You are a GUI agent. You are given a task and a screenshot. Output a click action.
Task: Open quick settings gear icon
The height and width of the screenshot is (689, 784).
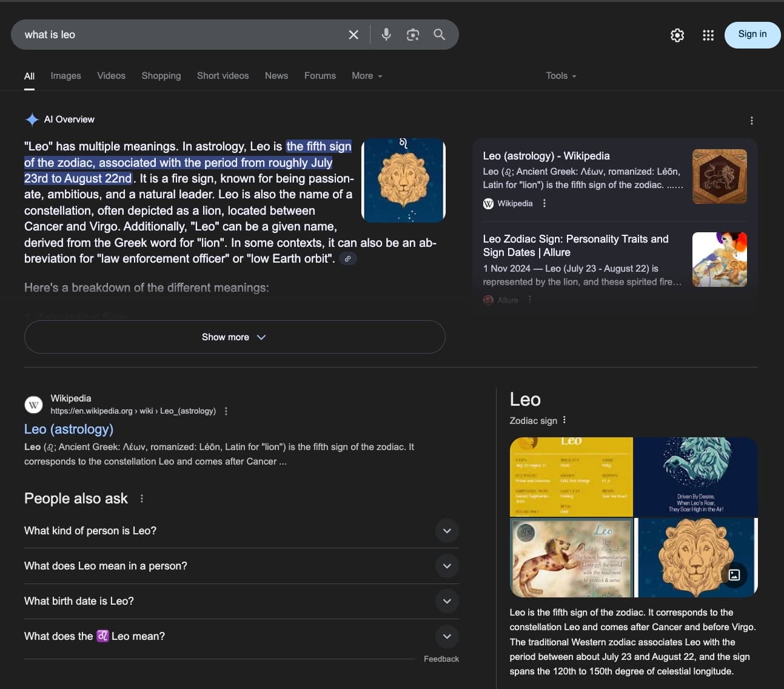click(677, 35)
